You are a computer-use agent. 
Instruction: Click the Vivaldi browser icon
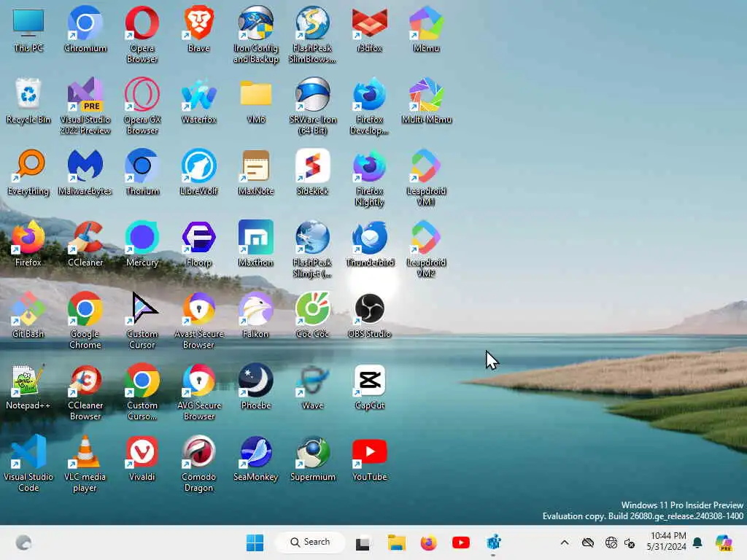point(142,458)
